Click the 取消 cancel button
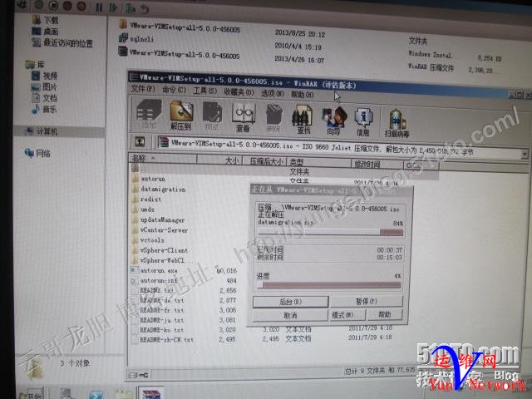 pyautogui.click(x=290, y=315)
